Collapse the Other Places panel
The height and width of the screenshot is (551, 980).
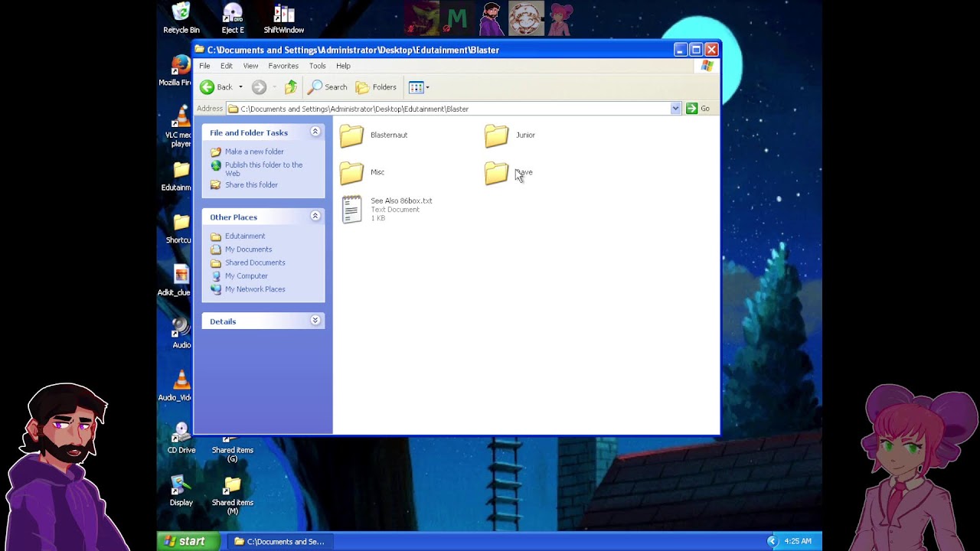pyautogui.click(x=315, y=217)
